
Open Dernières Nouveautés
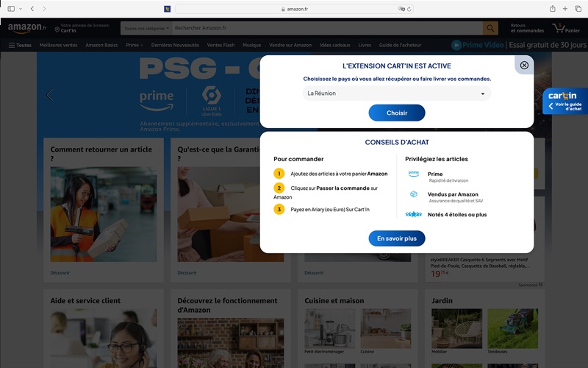coord(175,45)
